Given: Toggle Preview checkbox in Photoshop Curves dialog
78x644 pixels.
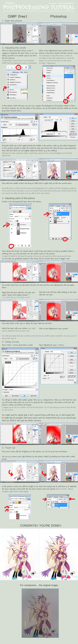Looking at the screenshot, I should point(68,380).
